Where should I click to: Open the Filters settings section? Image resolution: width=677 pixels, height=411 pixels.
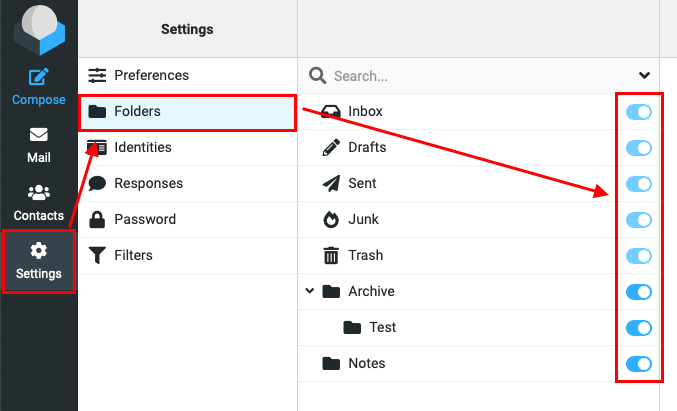[133, 255]
